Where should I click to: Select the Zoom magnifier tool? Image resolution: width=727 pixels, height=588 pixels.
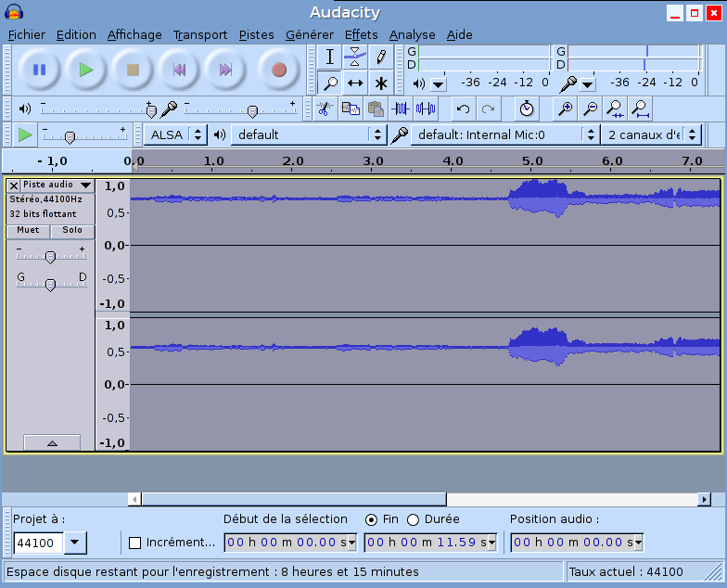click(330, 83)
